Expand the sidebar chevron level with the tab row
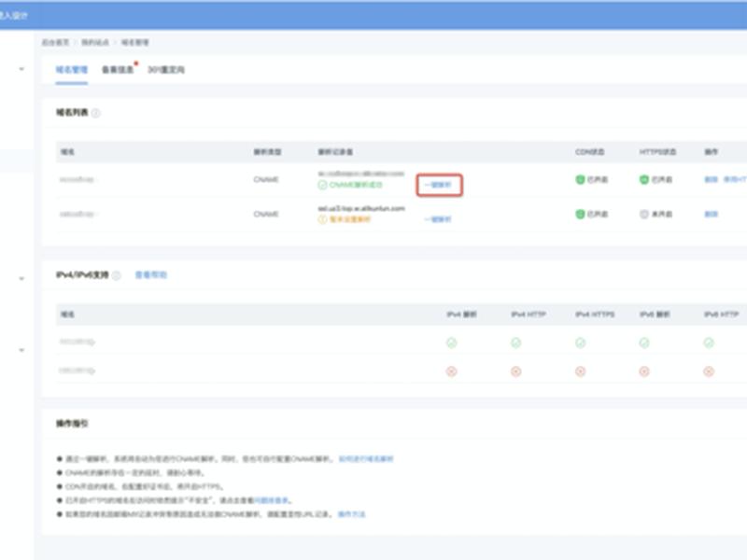 (21, 69)
